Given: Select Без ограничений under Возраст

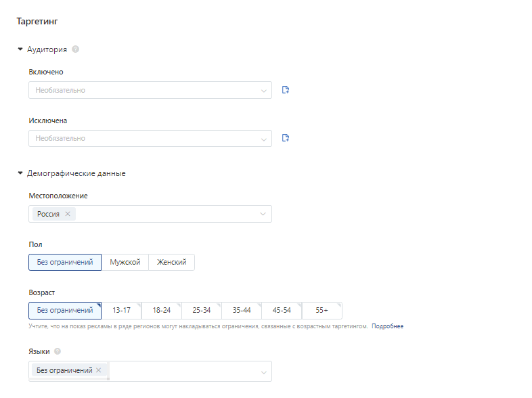Looking at the screenshot, I should (x=65, y=311).
